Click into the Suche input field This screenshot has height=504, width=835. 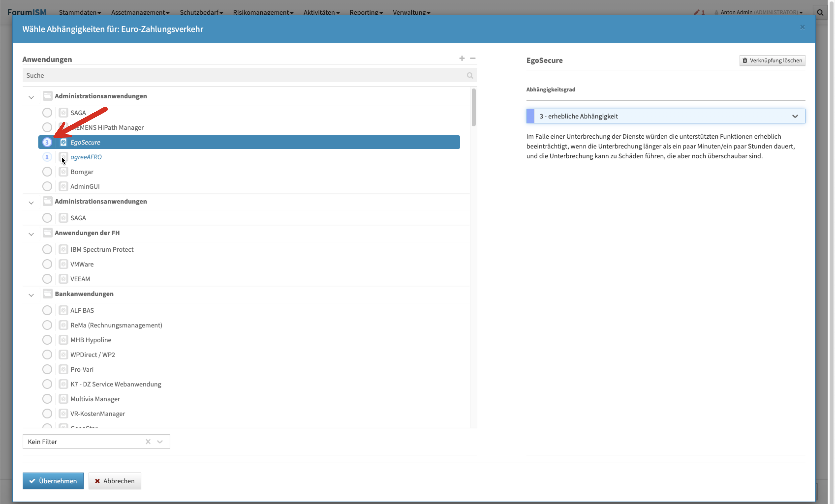(237, 75)
